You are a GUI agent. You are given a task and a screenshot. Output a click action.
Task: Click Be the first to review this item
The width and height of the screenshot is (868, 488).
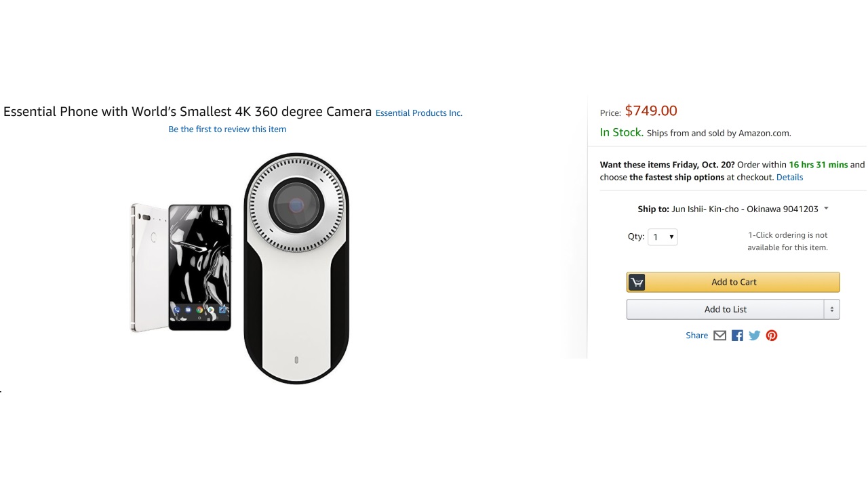pos(227,129)
